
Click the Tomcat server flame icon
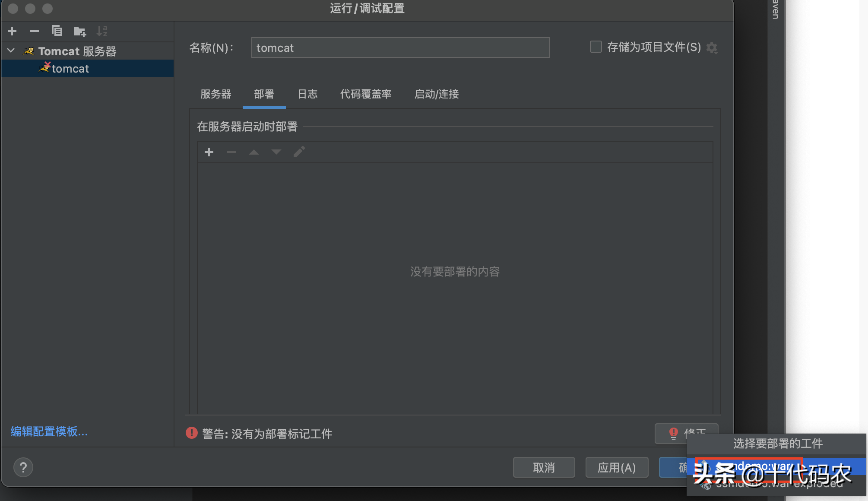click(30, 51)
